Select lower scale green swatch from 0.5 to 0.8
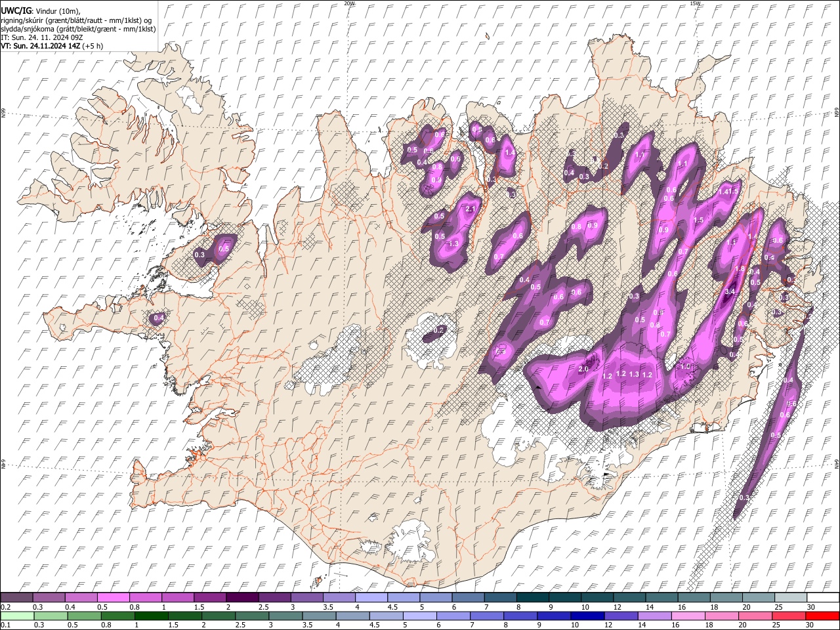Viewport: 840px width, 630px height. pos(84,616)
